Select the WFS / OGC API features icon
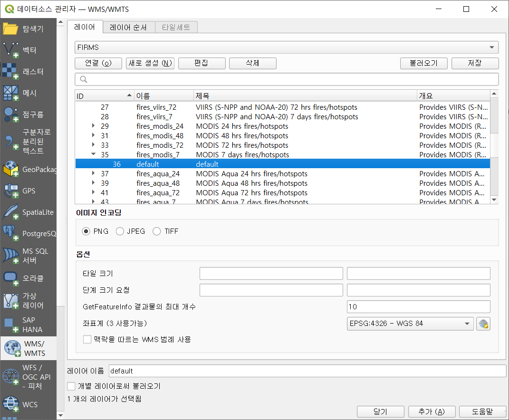Image resolution: width=509 pixels, height=420 pixels. (x=10, y=376)
